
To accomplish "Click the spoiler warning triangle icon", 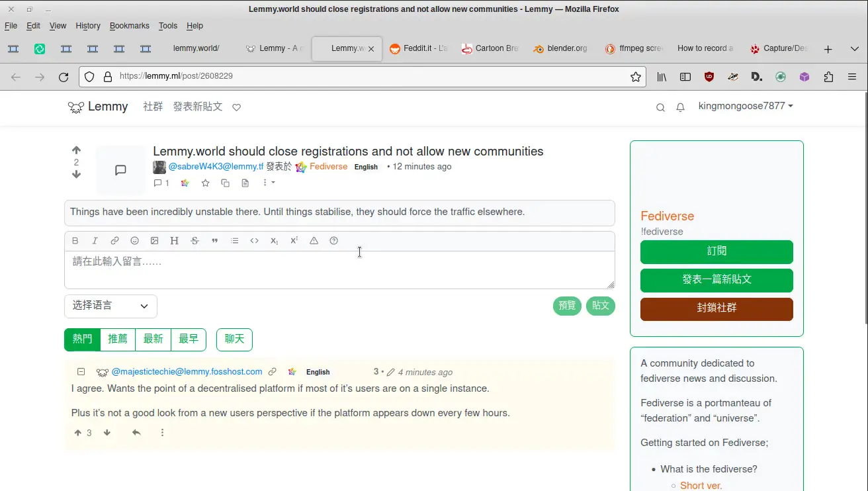I will [314, 241].
